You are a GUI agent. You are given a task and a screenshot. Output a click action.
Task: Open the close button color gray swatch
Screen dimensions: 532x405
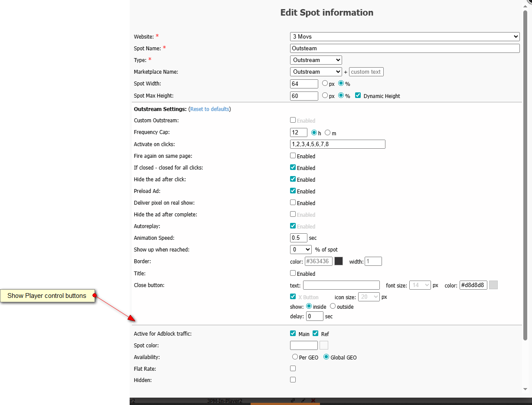493,285
